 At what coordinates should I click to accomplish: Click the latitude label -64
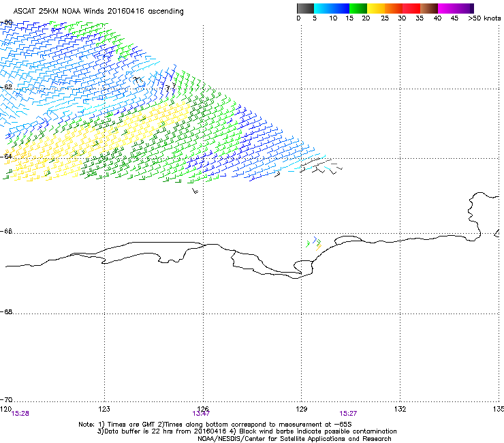6,156
